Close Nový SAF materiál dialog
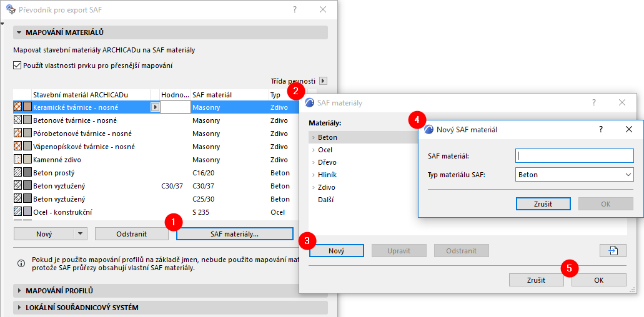The image size is (644, 317). [x=628, y=130]
